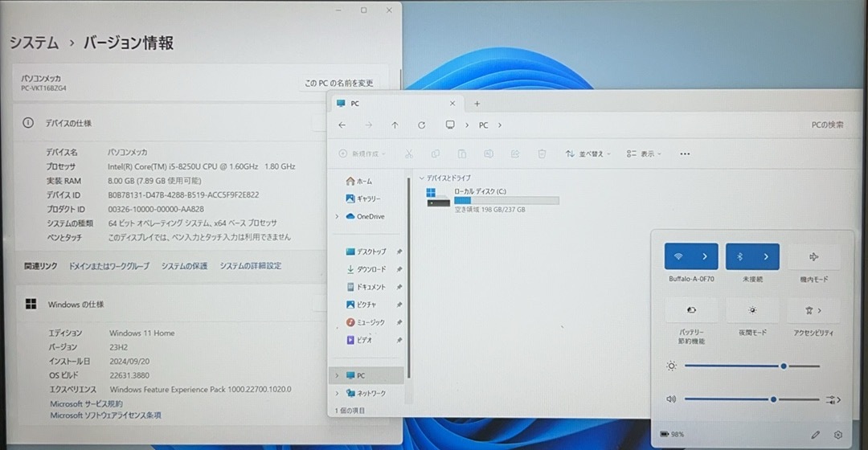Open the 新規作成 dropdown
Viewport: 868px width, 450px height.
tap(362, 153)
